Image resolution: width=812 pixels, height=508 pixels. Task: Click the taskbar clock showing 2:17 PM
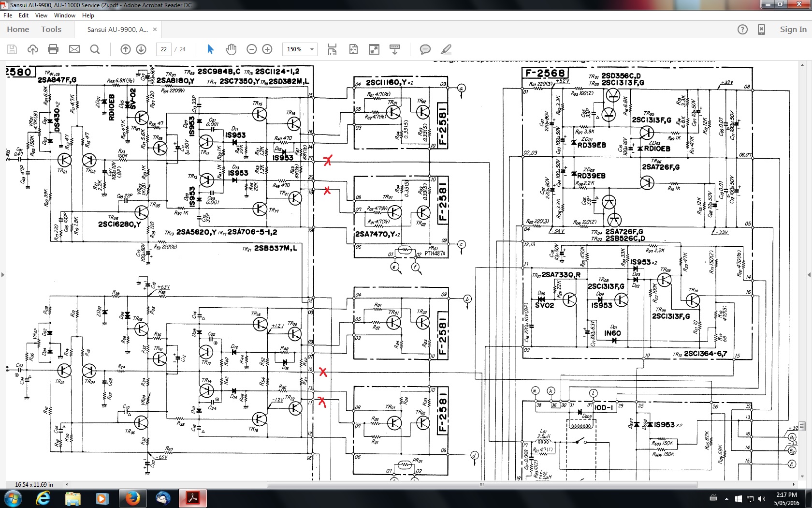[x=787, y=499]
